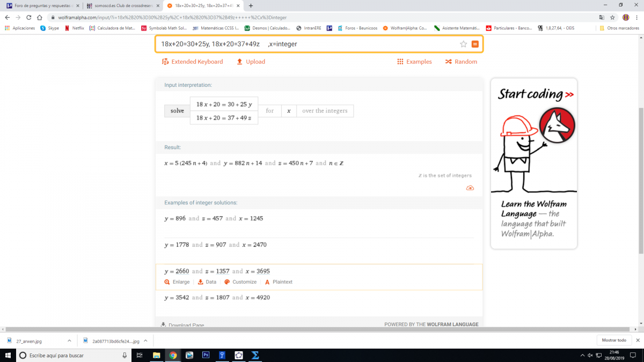The image size is (644, 362).
Task: Click the orange cloud icon under Result
Action: pos(470,188)
